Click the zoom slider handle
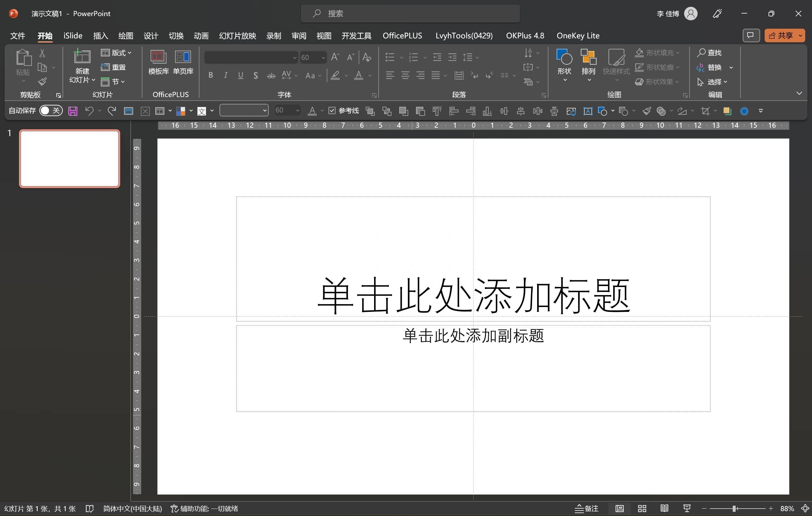This screenshot has height=516, width=812. pos(734,508)
